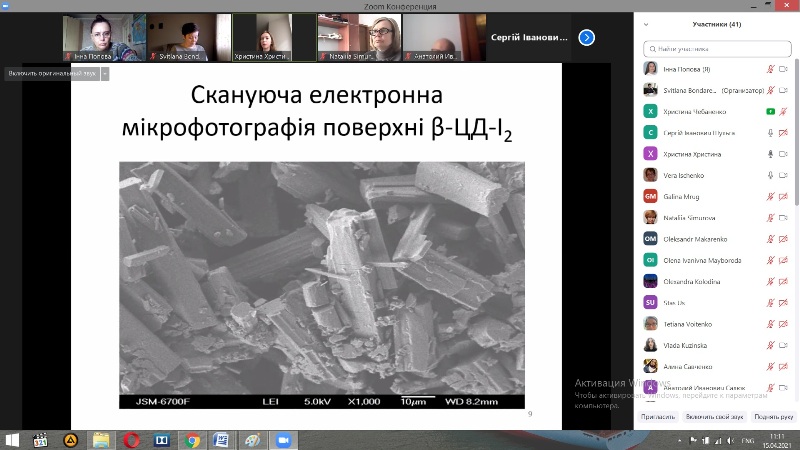This screenshot has width=800, height=450.
Task: Collapse the Участники panel chevron
Action: click(x=645, y=24)
